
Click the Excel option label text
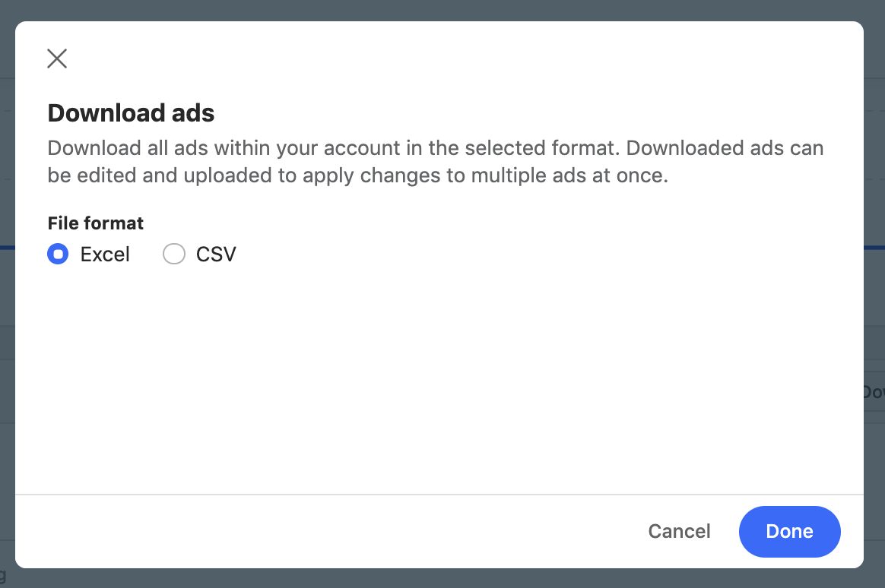point(105,254)
